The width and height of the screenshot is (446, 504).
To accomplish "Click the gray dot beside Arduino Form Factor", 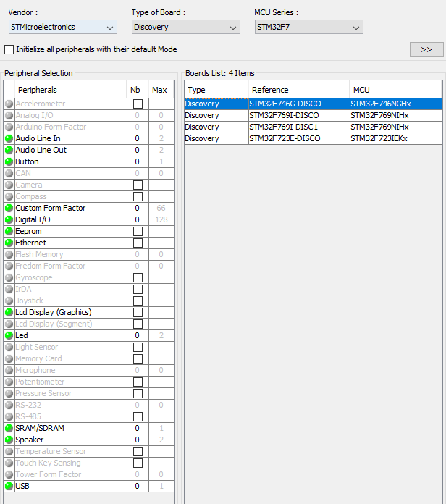I will click(x=9, y=127).
